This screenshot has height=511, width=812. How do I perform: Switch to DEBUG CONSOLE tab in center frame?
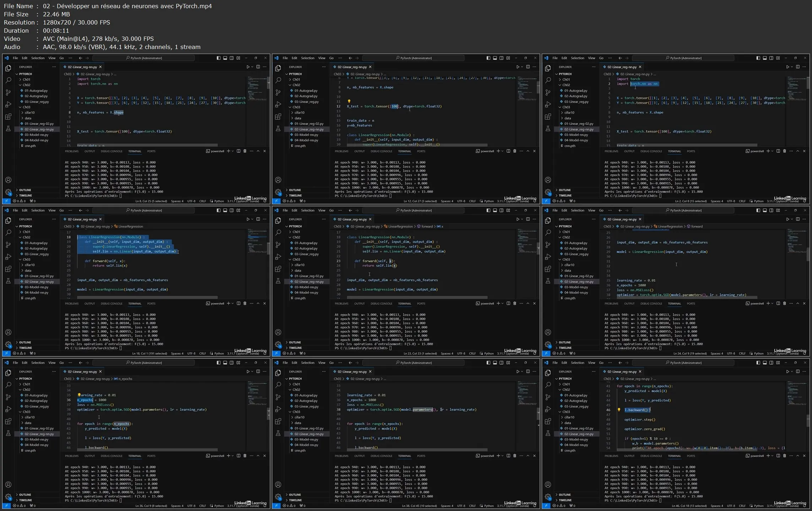pos(381,303)
